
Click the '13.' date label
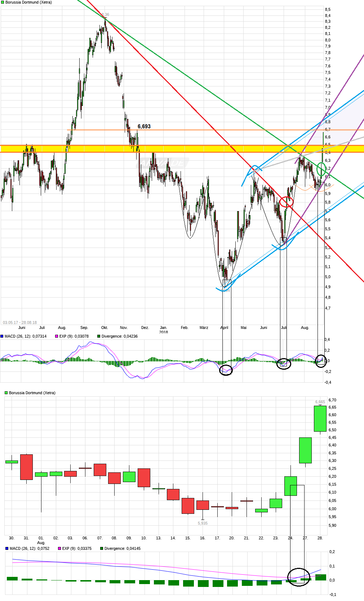(x=159, y=538)
